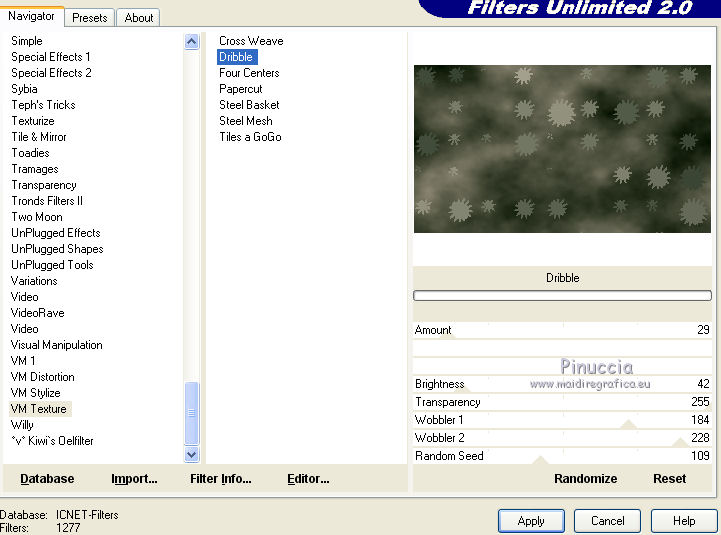Select the UnPlugged Tools category
Screen dimensions: 721x535
pos(52,265)
